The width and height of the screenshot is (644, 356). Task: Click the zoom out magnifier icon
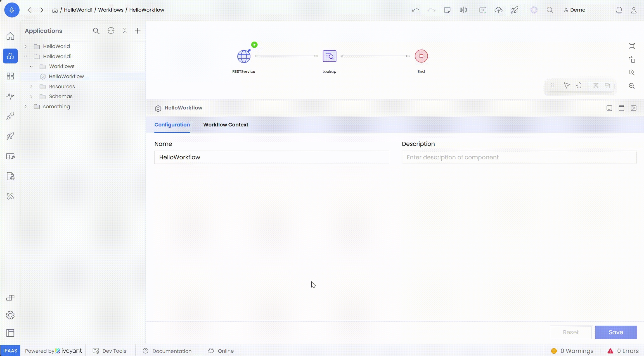(631, 86)
